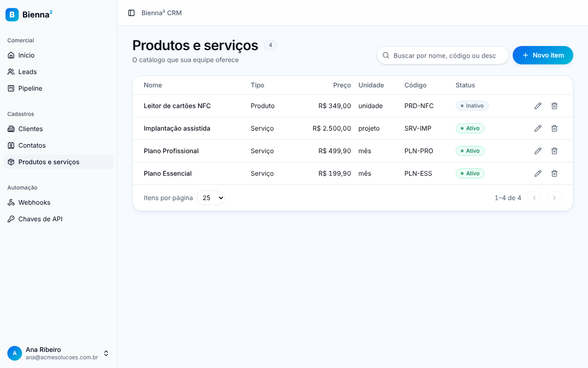Click the Bienna² logo icon
The height and width of the screenshot is (368, 588).
coord(12,15)
